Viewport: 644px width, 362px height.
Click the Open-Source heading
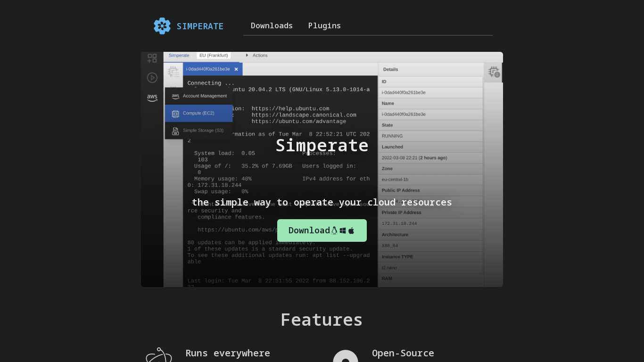[403, 353]
